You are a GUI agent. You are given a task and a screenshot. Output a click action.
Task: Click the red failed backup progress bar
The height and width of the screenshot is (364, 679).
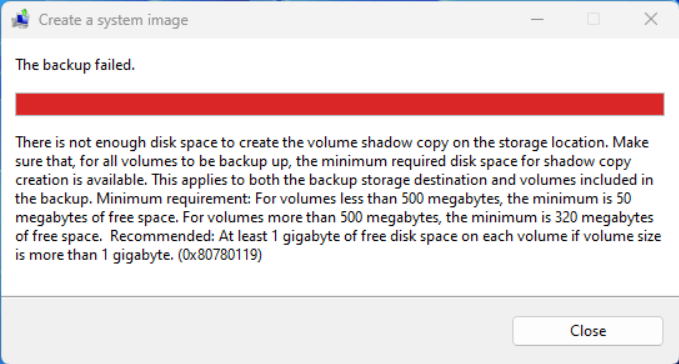coord(340,104)
